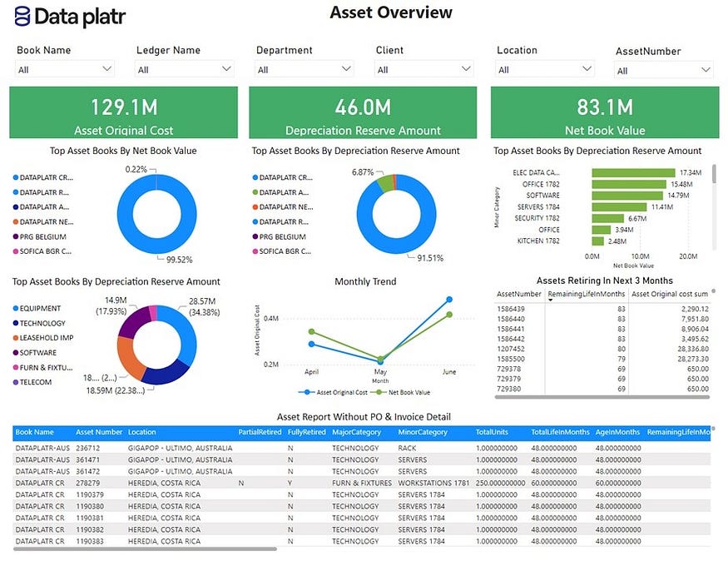Image resolution: width=728 pixels, height=566 pixels.
Task: Sort report by Book Name header
Action: [34, 432]
